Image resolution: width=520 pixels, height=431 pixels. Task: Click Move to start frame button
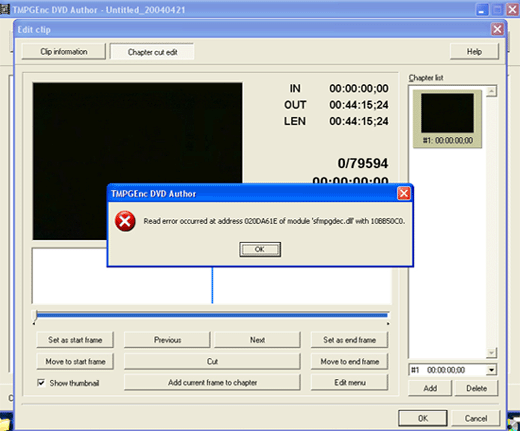pyautogui.click(x=75, y=361)
